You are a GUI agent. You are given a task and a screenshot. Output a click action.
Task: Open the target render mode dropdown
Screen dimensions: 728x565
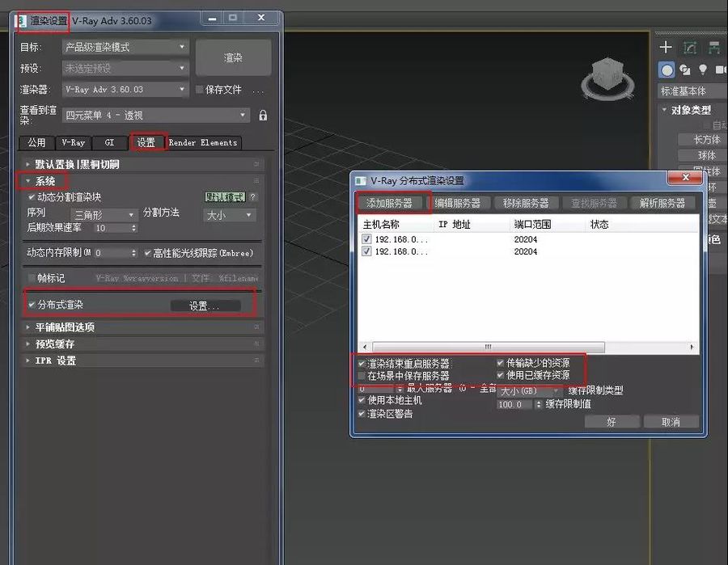point(125,47)
